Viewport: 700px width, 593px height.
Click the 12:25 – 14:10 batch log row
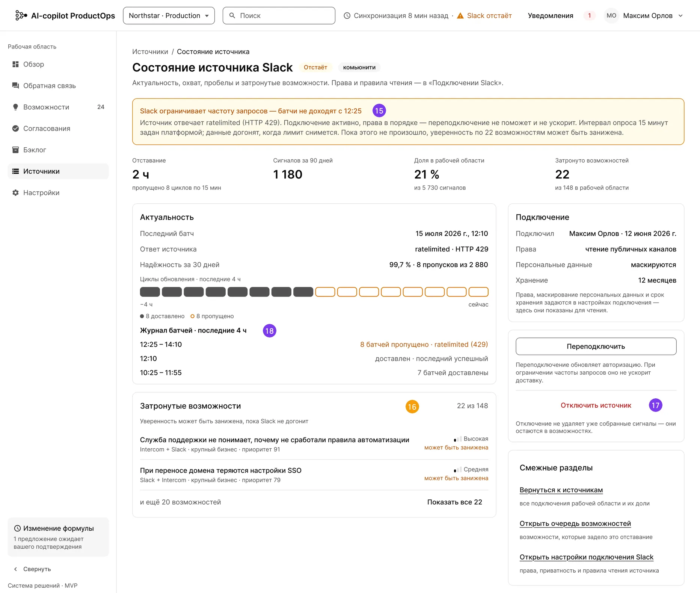(314, 344)
